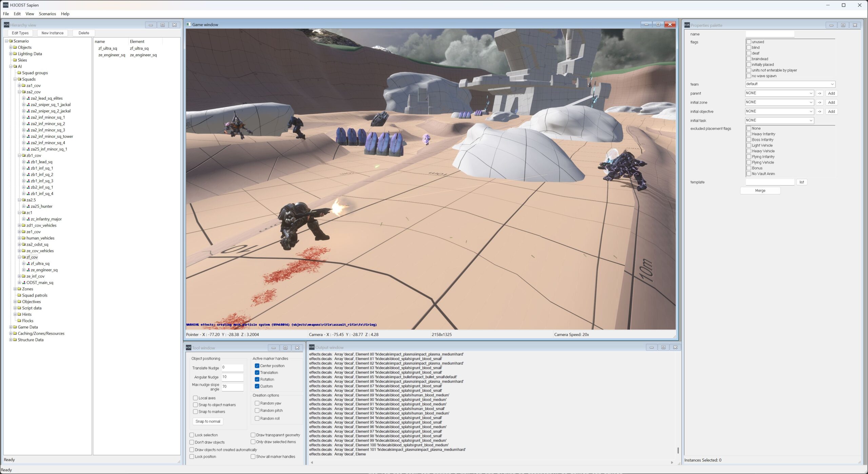Click the squad icon next to za25_hunter

coord(28,206)
